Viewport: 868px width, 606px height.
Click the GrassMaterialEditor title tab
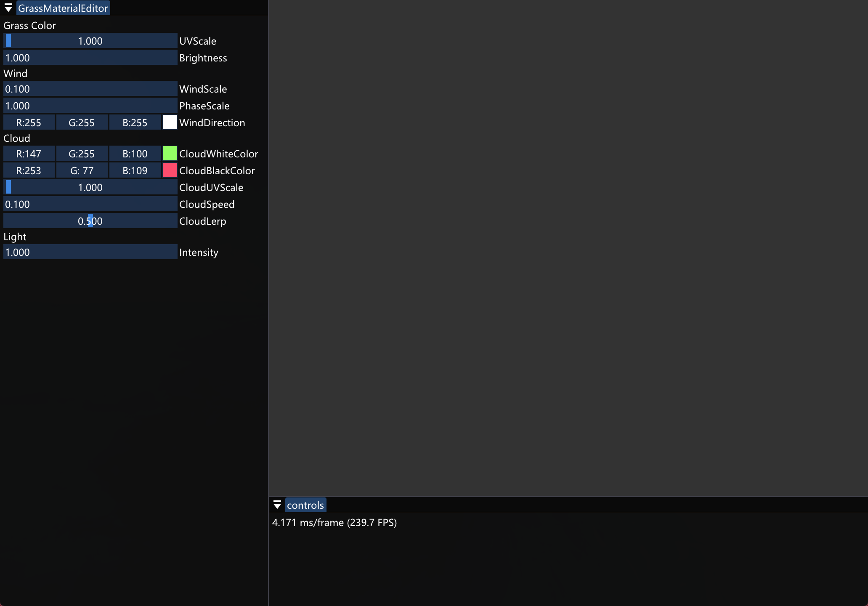[63, 8]
